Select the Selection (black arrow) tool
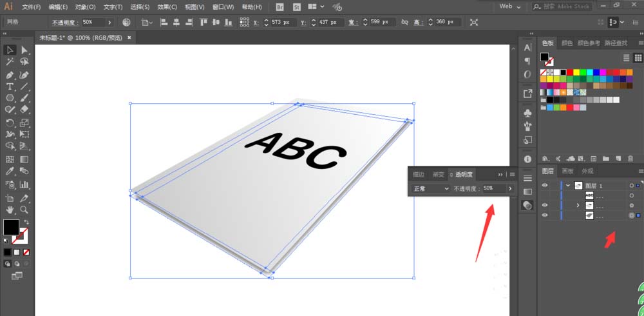 coord(10,50)
